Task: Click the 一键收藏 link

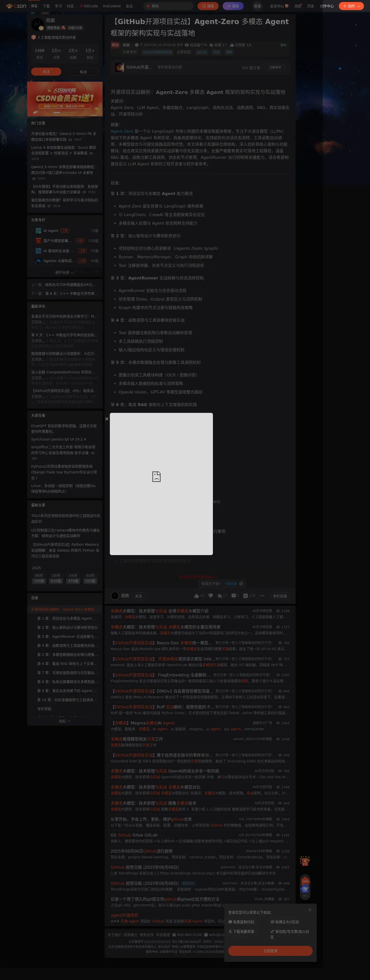Action: 229,583
